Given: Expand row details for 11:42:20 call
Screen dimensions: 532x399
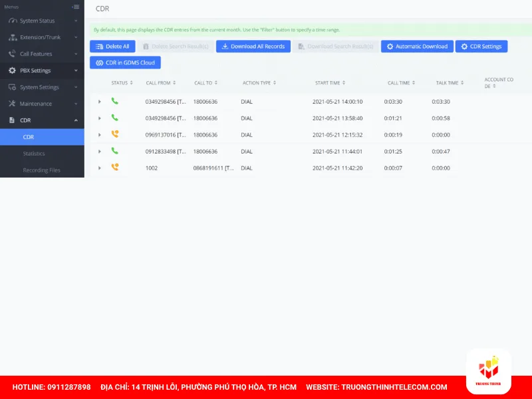Looking at the screenshot, I should (x=99, y=168).
